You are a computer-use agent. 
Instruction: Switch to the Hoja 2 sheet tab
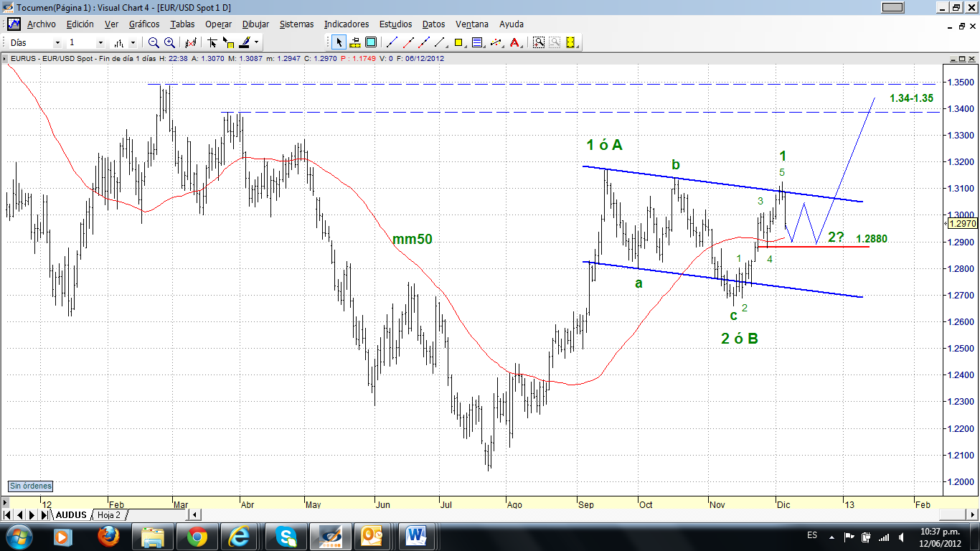point(109,515)
